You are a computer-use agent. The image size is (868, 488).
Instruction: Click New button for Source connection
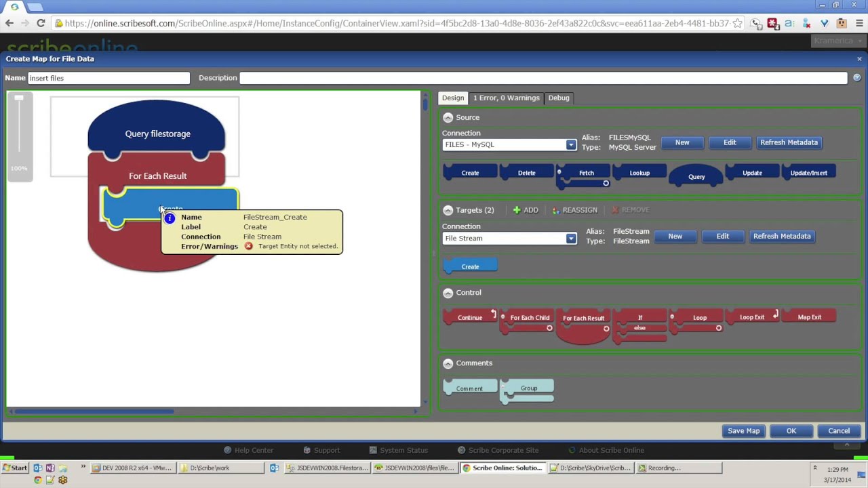[x=682, y=142]
